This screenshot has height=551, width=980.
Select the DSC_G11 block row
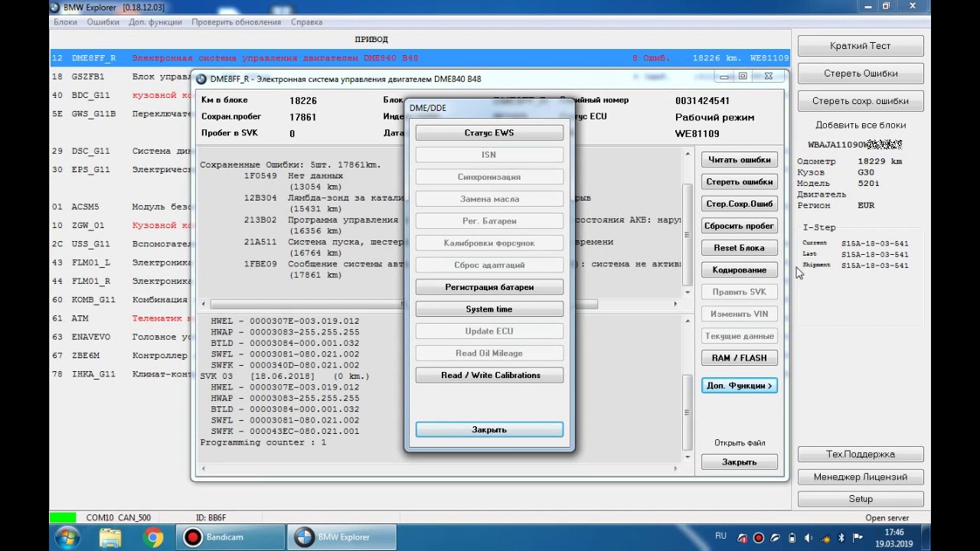click(x=120, y=152)
